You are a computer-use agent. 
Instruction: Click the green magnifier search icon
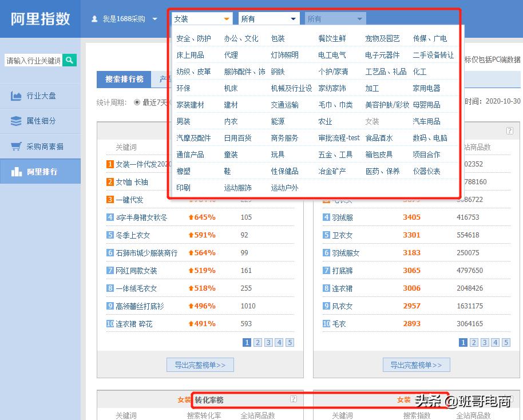pyautogui.click(x=69, y=60)
